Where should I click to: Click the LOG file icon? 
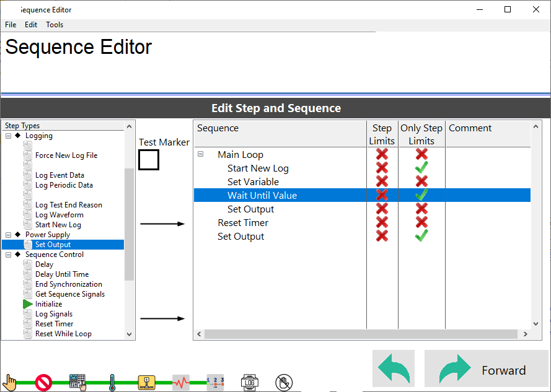pos(249,382)
